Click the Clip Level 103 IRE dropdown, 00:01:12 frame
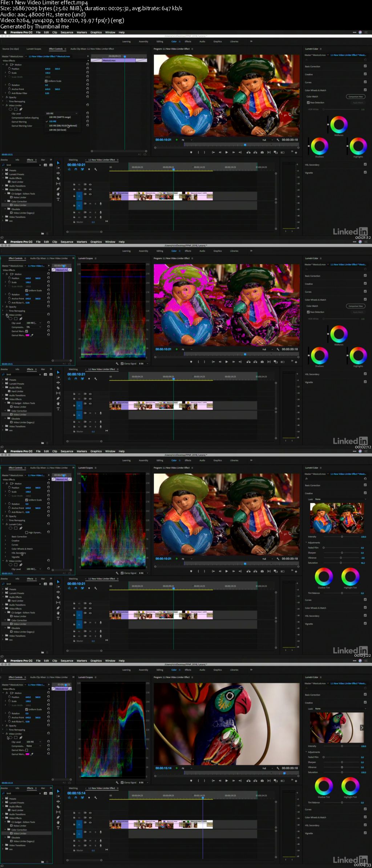 coord(62,113)
